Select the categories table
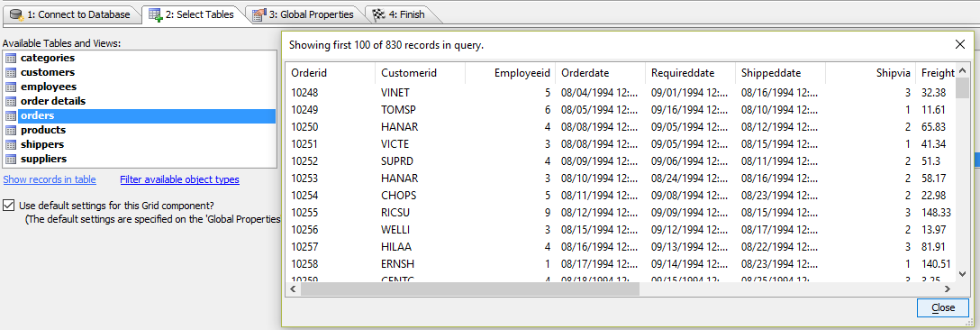 (x=48, y=59)
